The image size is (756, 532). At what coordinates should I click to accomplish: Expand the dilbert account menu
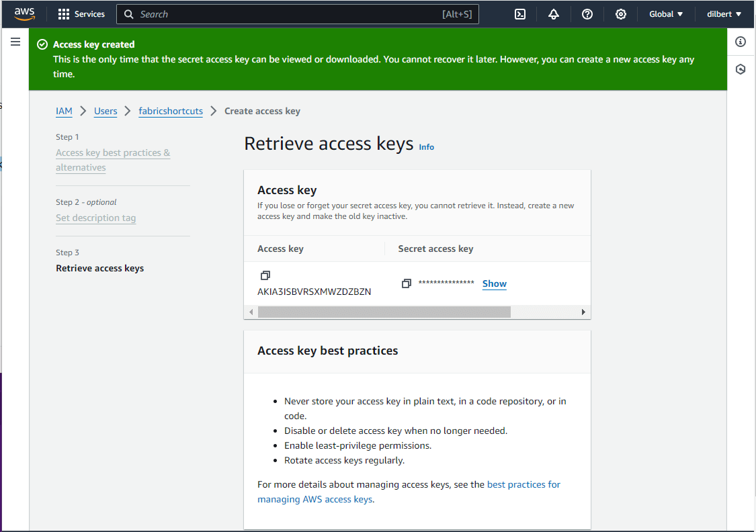tap(724, 14)
